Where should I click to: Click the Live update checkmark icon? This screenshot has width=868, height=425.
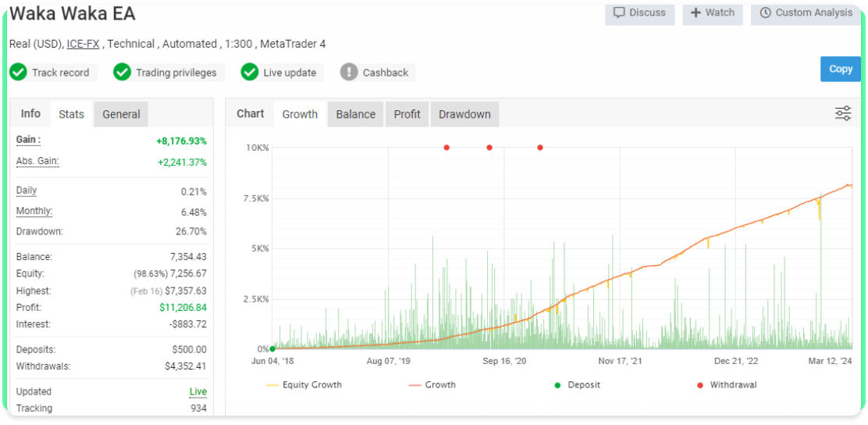(250, 72)
